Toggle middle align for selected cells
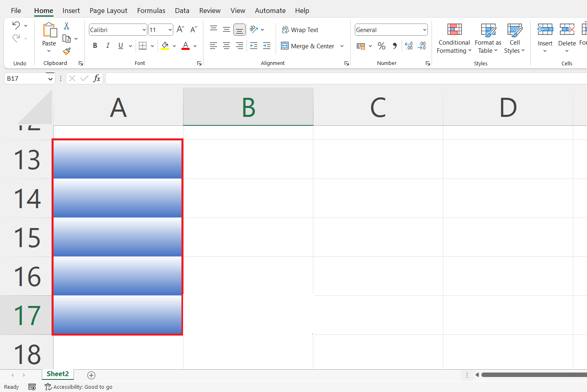The height and width of the screenshot is (392, 587). [227, 29]
